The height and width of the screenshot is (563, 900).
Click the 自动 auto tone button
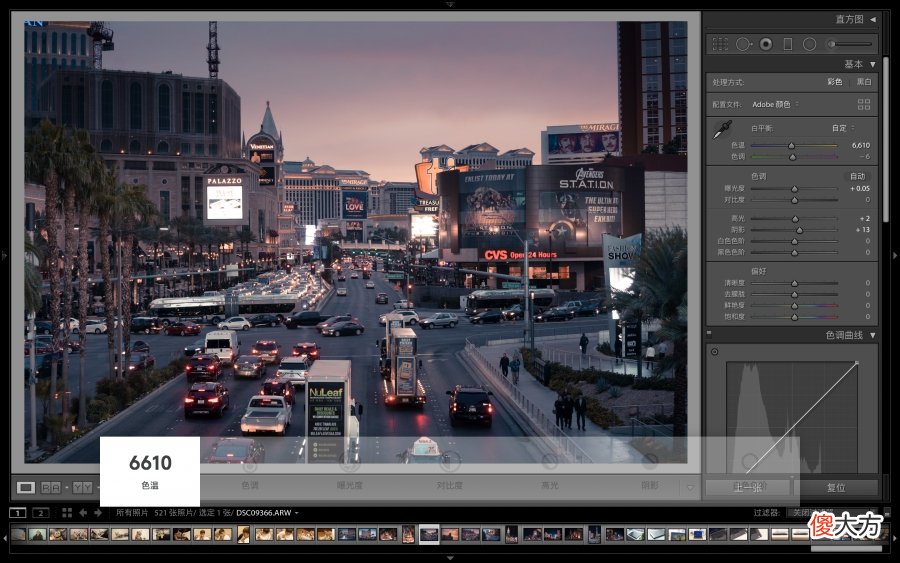click(858, 176)
